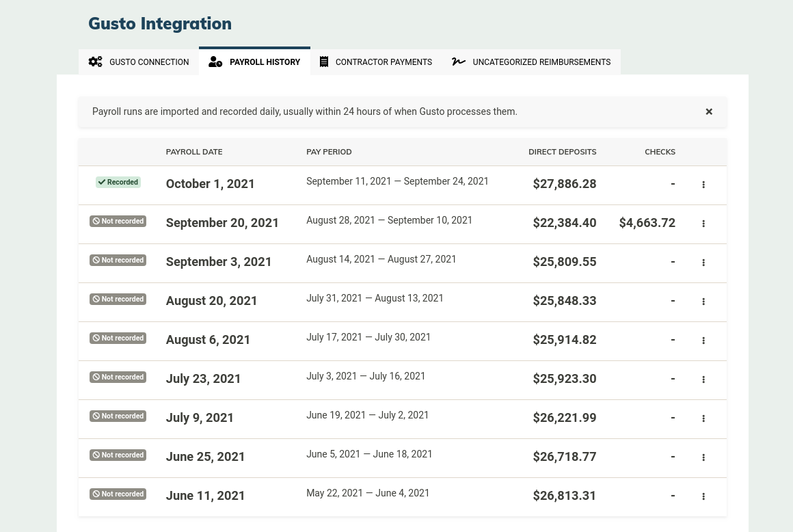Click checks amount $4,663.72

pos(647,223)
